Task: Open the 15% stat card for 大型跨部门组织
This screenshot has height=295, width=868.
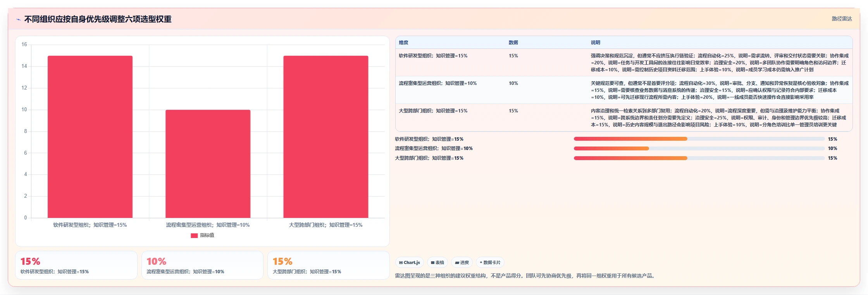Action: pos(329,265)
